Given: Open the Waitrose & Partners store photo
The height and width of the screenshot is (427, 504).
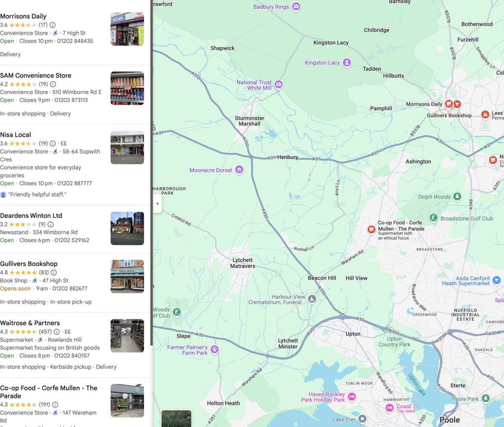Looking at the screenshot, I should [x=127, y=335].
